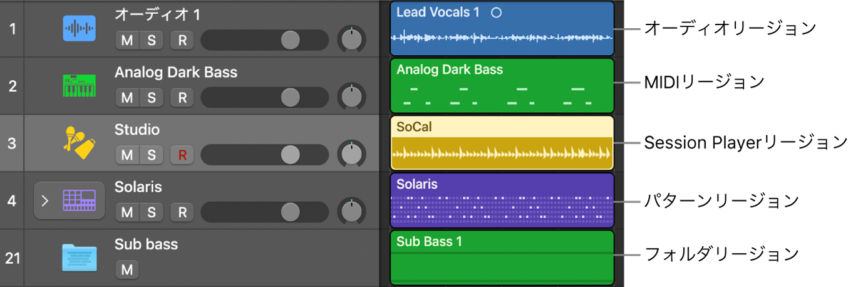868x287 pixels.
Task: Select the blue folder icon on Sub bass
Action: (x=80, y=258)
